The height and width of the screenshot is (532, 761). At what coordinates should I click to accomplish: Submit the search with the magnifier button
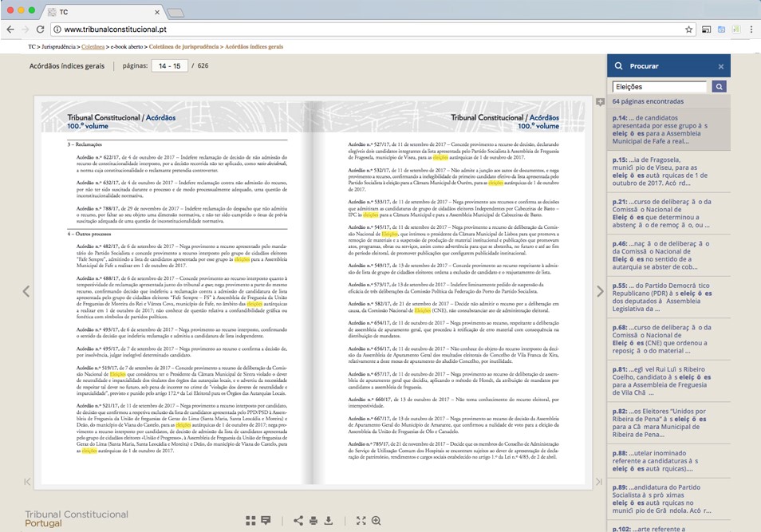[719, 87]
